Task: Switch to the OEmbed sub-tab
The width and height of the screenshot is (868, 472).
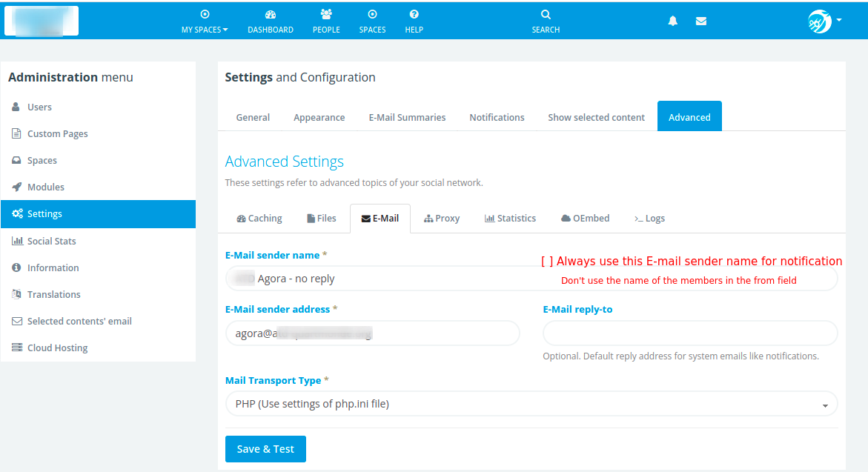Action: pos(585,218)
